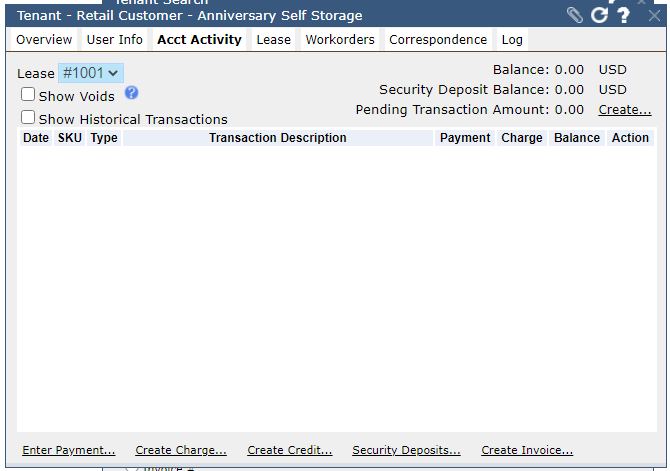Open help via the question mark icon

tap(623, 15)
